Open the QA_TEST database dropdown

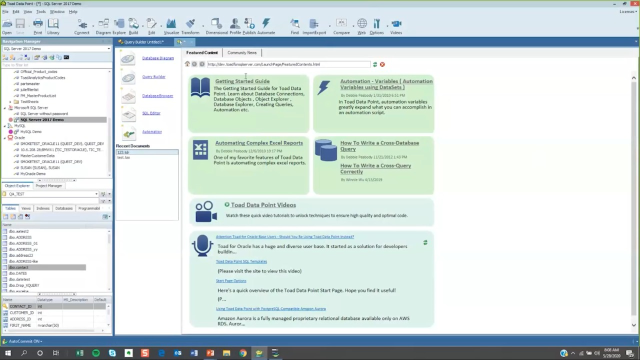pos(96,194)
